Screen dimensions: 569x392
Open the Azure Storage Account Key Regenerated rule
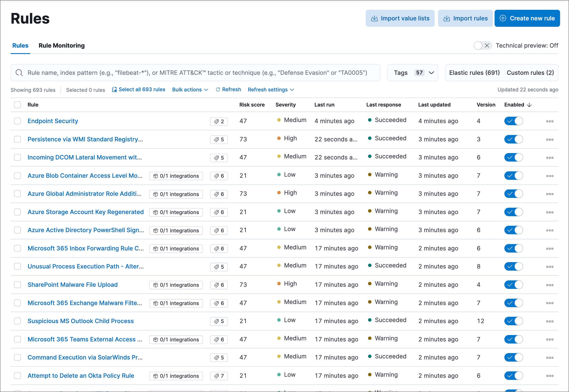click(x=85, y=212)
